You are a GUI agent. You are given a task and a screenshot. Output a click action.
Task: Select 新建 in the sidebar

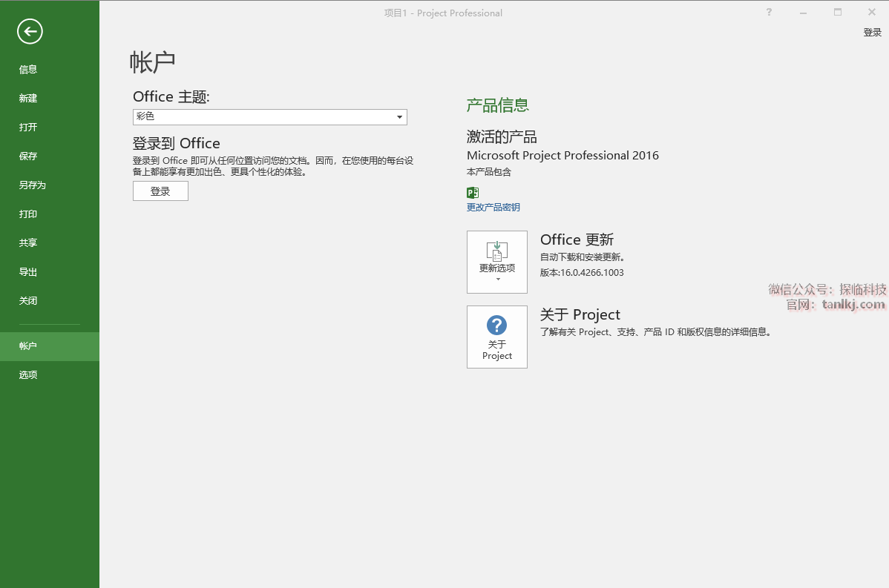28,99
